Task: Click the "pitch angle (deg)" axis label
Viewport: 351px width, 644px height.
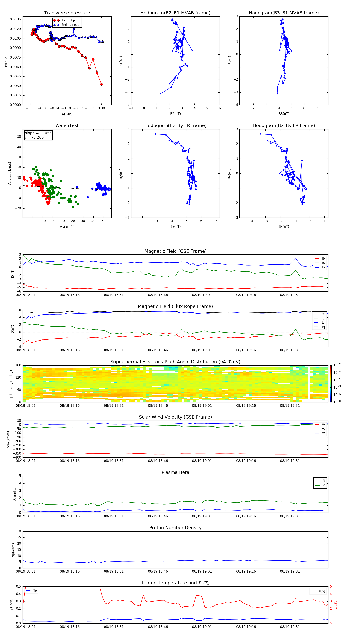Action: [11, 384]
